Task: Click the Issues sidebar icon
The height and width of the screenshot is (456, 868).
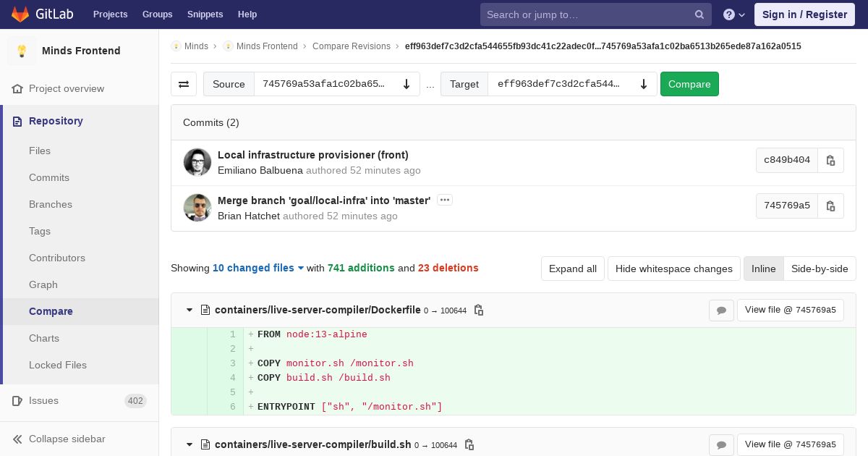Action: click(x=17, y=400)
